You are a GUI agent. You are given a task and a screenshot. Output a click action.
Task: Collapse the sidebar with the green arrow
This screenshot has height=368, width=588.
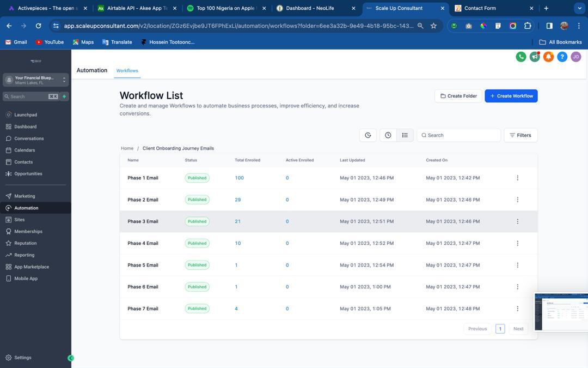[x=71, y=358]
